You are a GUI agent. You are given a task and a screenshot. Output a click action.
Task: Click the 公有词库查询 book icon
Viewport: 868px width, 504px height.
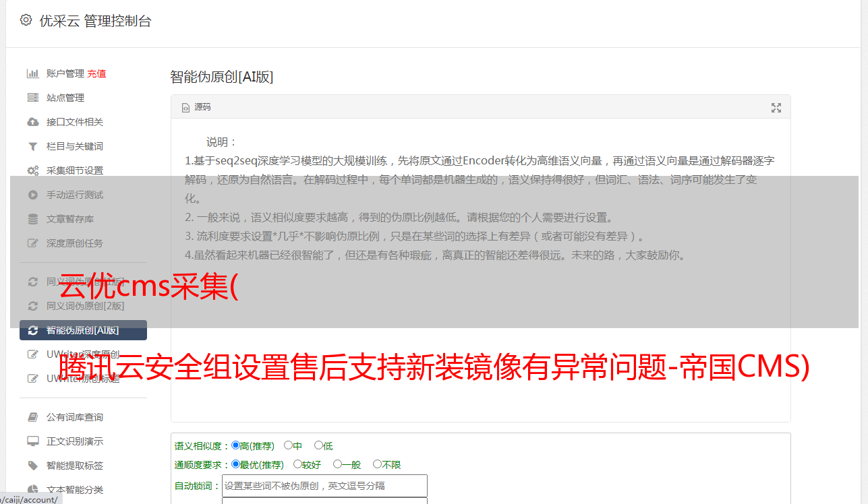click(x=32, y=417)
